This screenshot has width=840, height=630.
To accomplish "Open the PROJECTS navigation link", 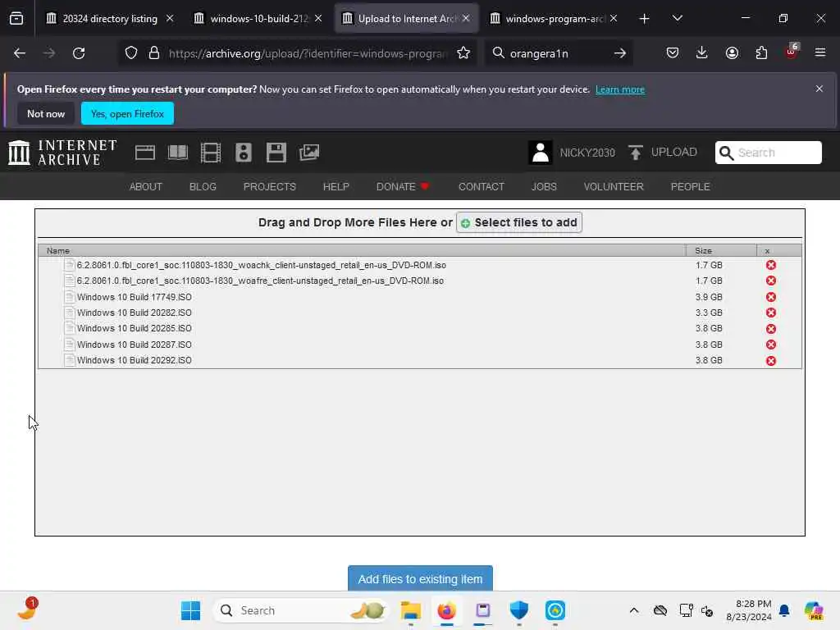I will pos(269,186).
